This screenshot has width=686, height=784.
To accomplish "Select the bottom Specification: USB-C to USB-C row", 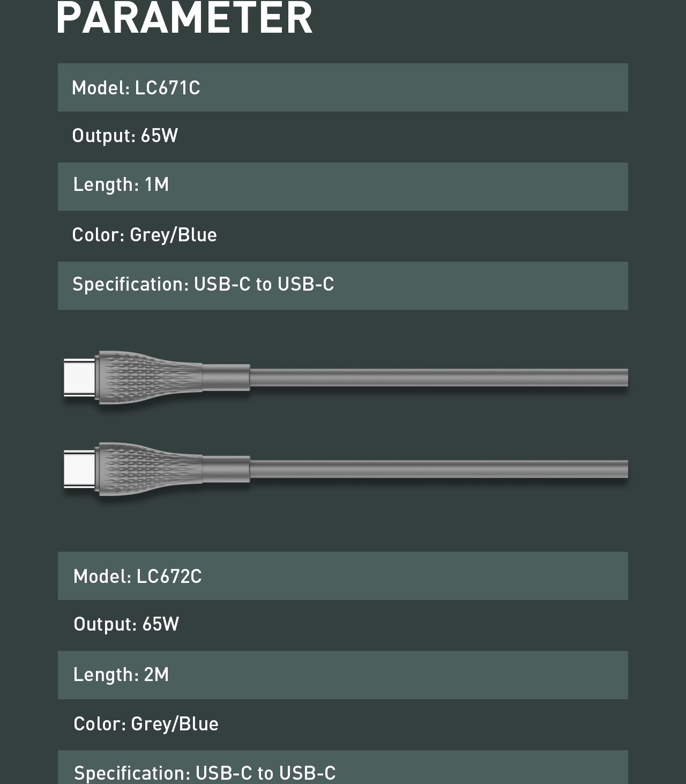I will click(343, 767).
